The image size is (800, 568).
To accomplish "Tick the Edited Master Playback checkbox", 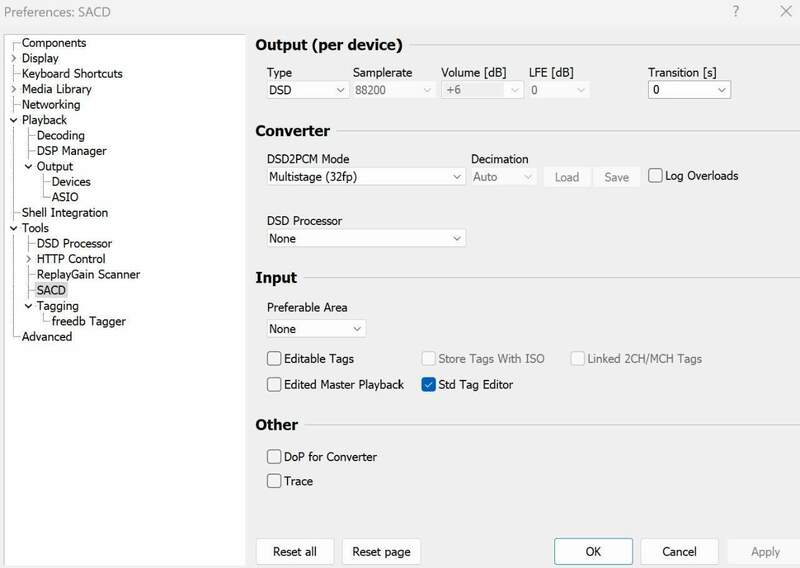I will (274, 384).
